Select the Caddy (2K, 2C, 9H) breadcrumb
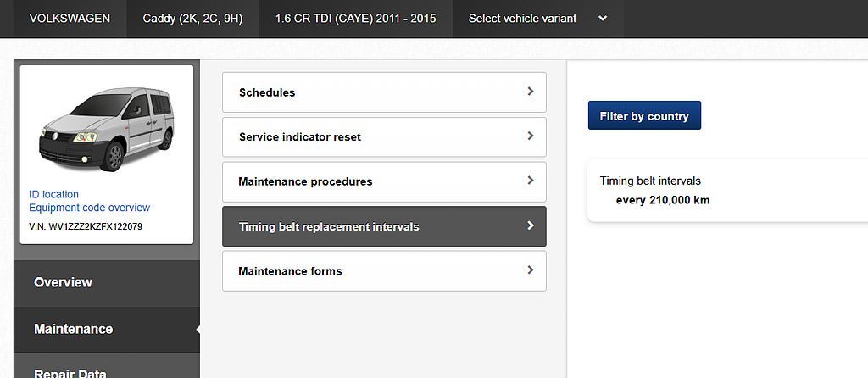The width and height of the screenshot is (868, 378). 192,19
